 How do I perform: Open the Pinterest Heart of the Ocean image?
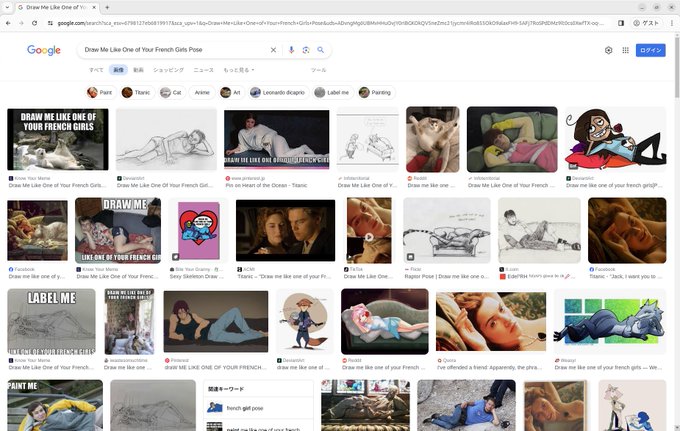pyautogui.click(x=277, y=139)
